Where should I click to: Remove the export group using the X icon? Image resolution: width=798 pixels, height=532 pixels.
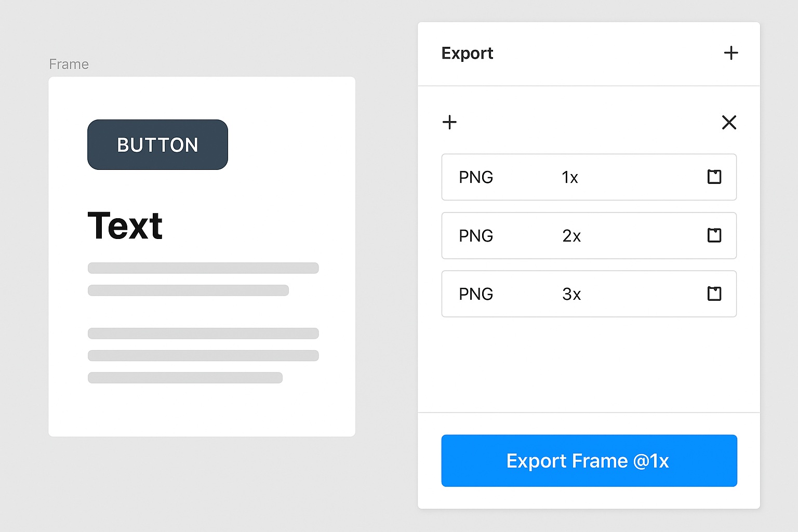(x=729, y=122)
